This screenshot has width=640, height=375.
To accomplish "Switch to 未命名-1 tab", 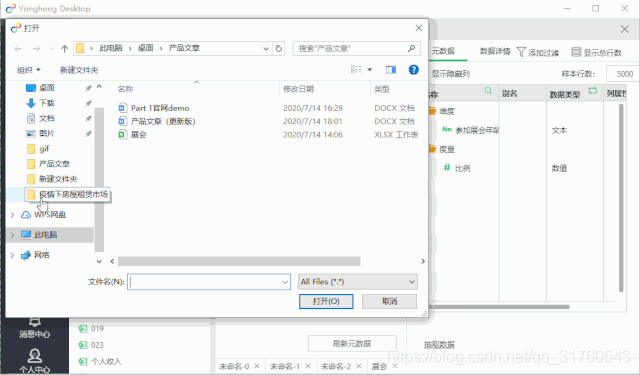I will pos(285,366).
